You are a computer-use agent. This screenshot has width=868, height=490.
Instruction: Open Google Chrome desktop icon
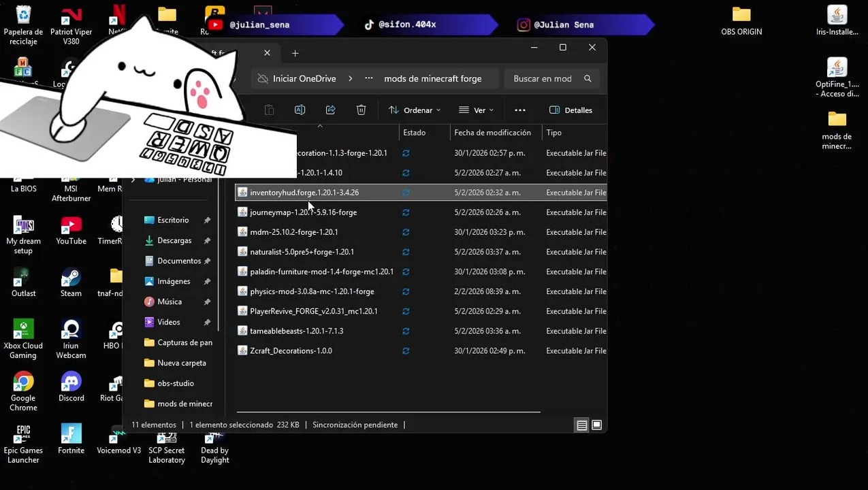pos(23,392)
